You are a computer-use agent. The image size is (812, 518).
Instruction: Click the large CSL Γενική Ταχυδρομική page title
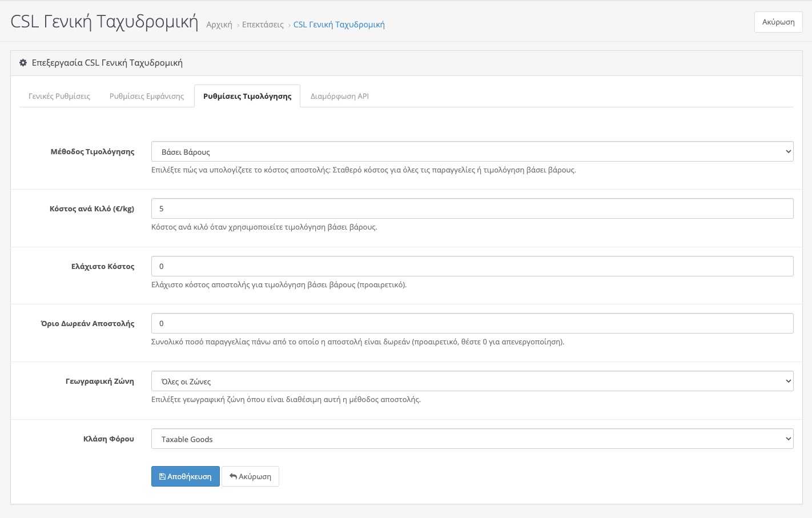point(104,22)
